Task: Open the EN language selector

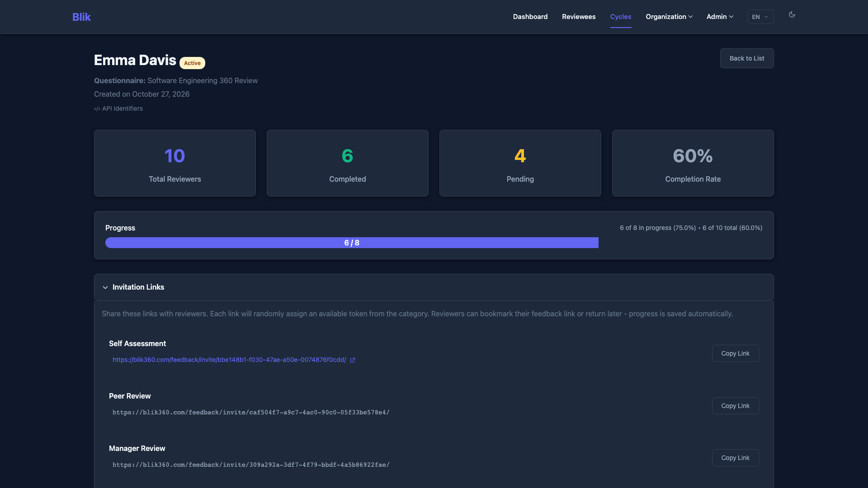Action: coord(760,17)
